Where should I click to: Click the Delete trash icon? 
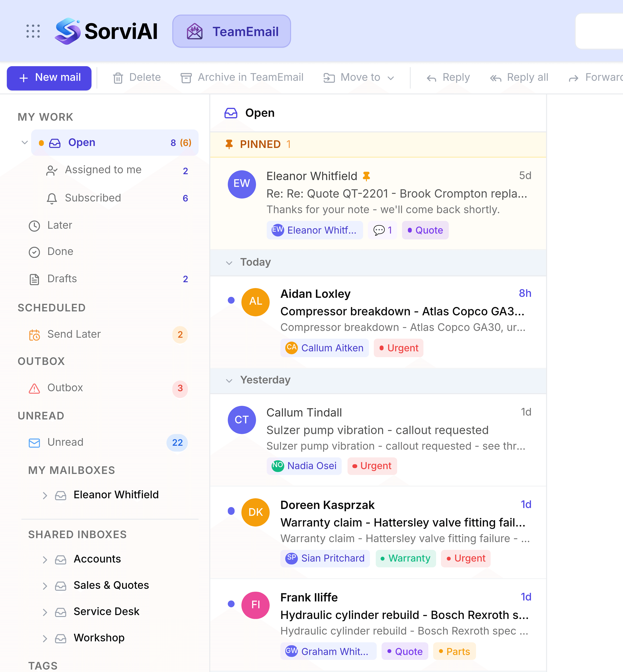[118, 78]
